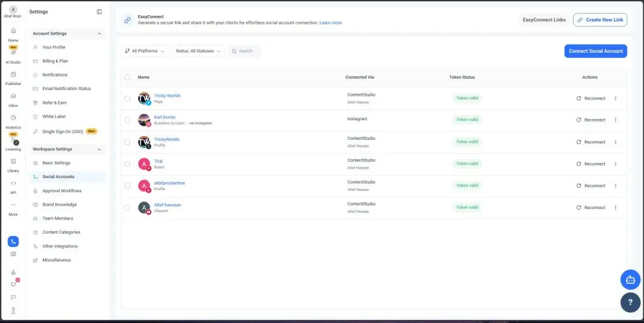Screen dimensions: 644x323
Task: Open the Home icon in left rail
Action: pos(13,31)
